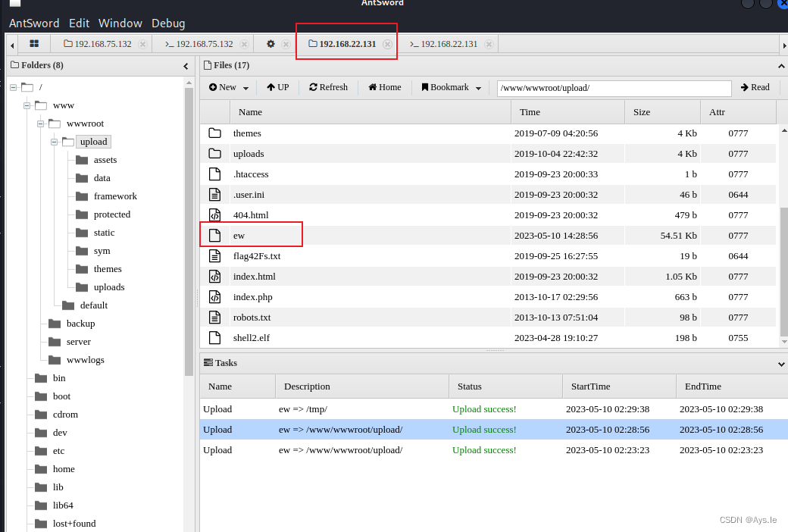Click the folder tree vertical scrollbar
788x532 pixels.
189,231
